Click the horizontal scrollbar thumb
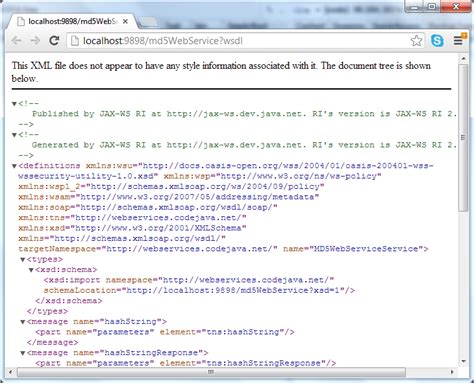 (x=211, y=372)
